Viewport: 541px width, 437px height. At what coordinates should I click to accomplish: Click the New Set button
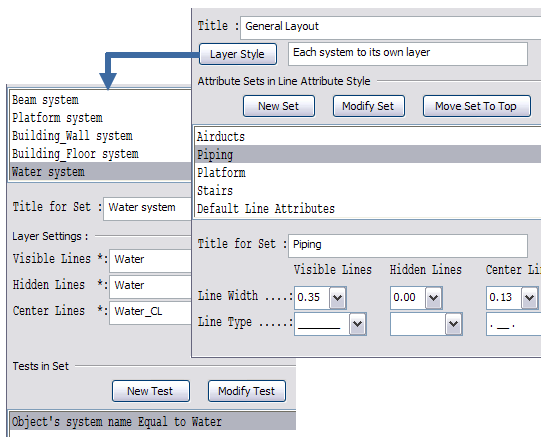click(279, 106)
